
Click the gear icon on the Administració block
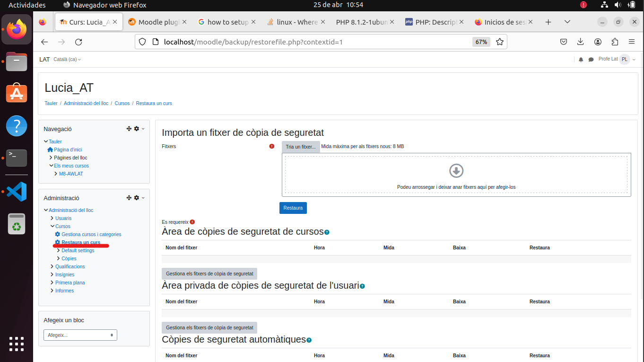click(136, 198)
